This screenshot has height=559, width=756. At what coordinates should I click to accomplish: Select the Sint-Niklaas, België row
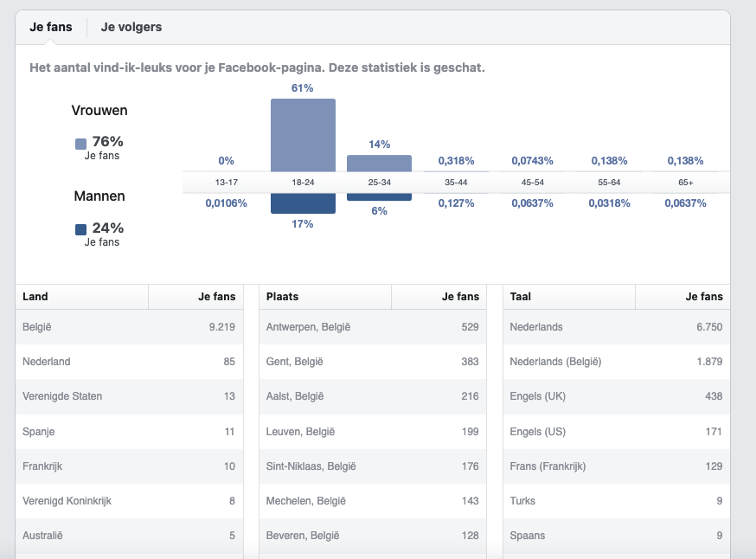(x=373, y=466)
